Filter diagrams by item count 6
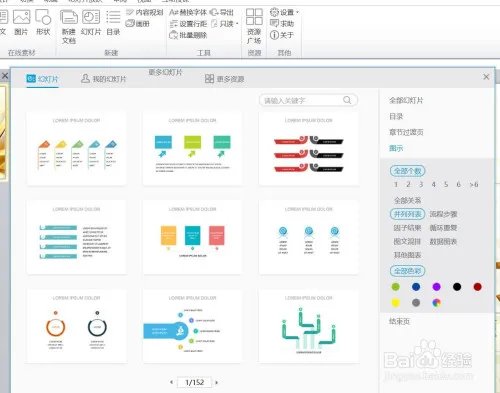 point(458,184)
